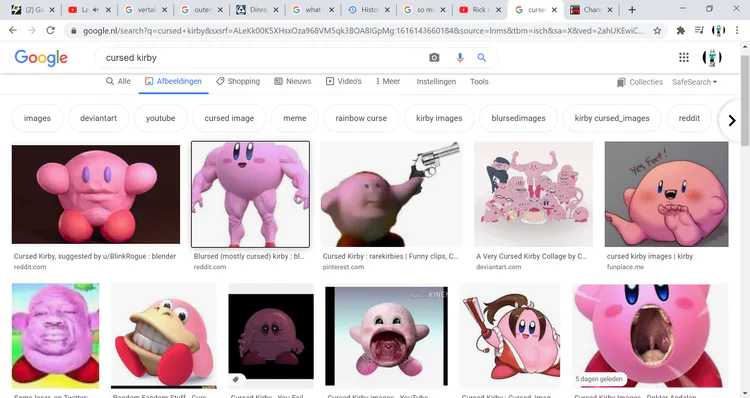Viewport: 750px width, 398px height.
Task: Open the '5 dagen geleden' Kirby thumbnail
Action: (x=650, y=336)
